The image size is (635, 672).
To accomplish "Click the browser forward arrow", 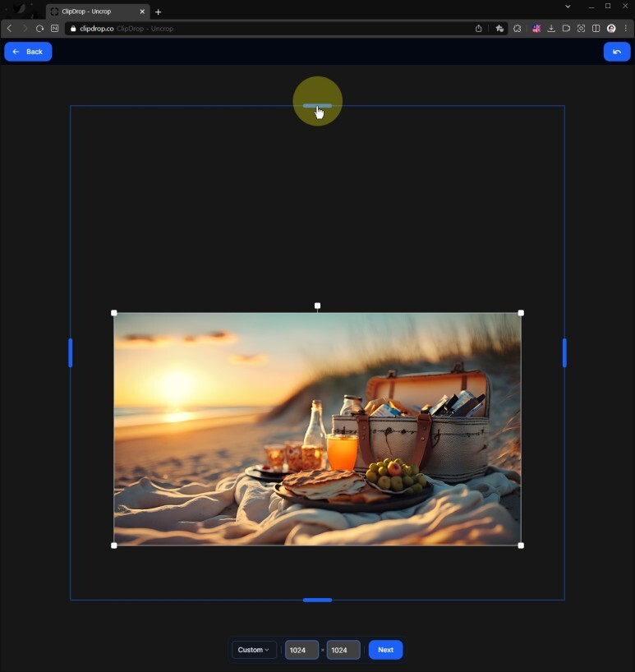I will (25, 28).
